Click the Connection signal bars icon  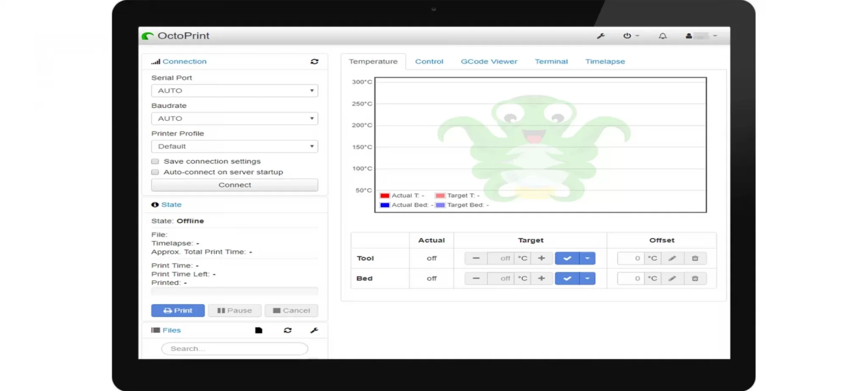(156, 62)
